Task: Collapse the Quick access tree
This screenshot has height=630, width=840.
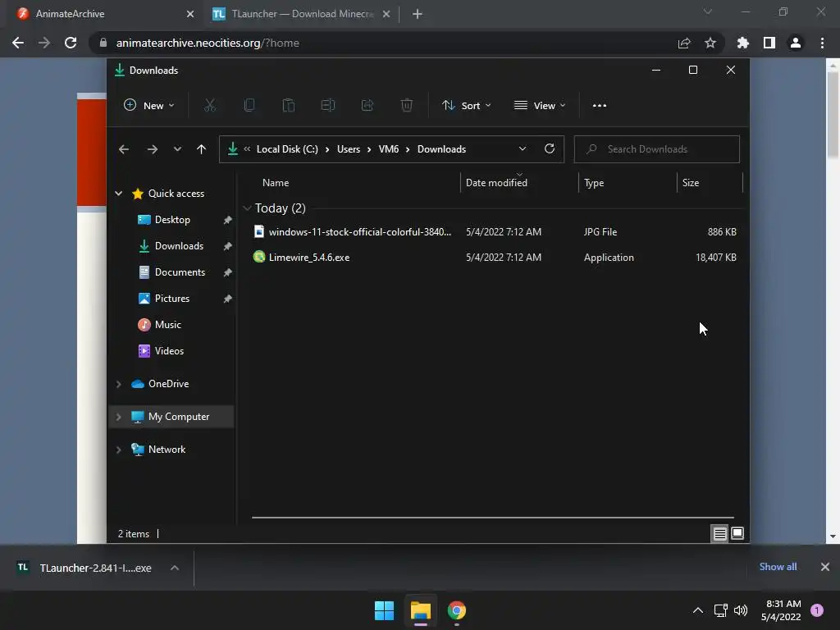Action: coord(118,194)
